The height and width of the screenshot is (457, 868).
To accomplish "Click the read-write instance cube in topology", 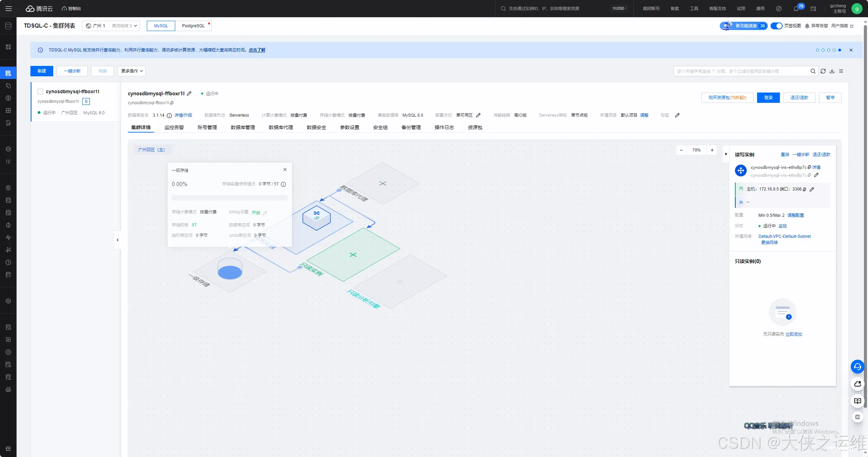I will tap(317, 218).
